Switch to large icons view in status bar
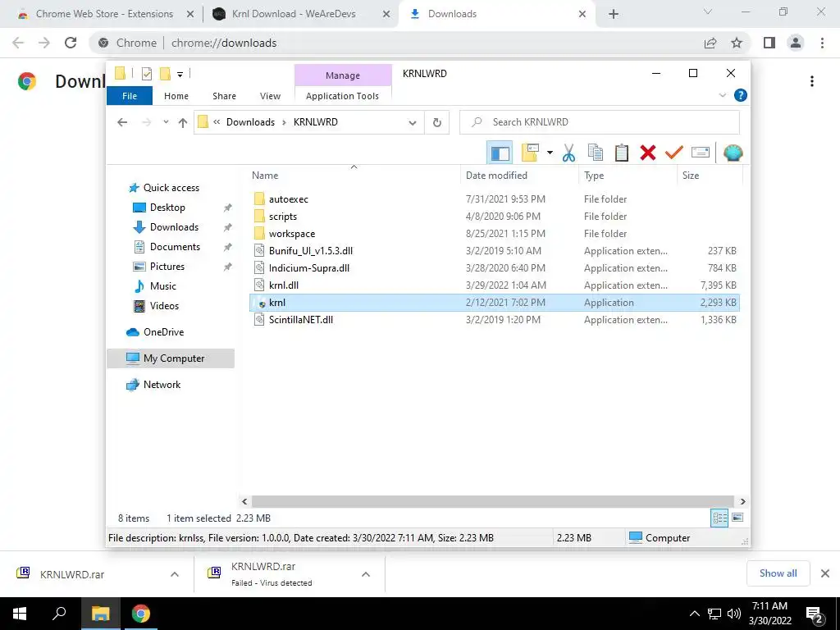 [737, 518]
